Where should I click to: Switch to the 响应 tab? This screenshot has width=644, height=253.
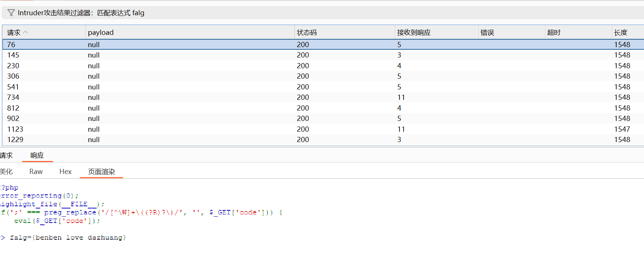(x=37, y=155)
